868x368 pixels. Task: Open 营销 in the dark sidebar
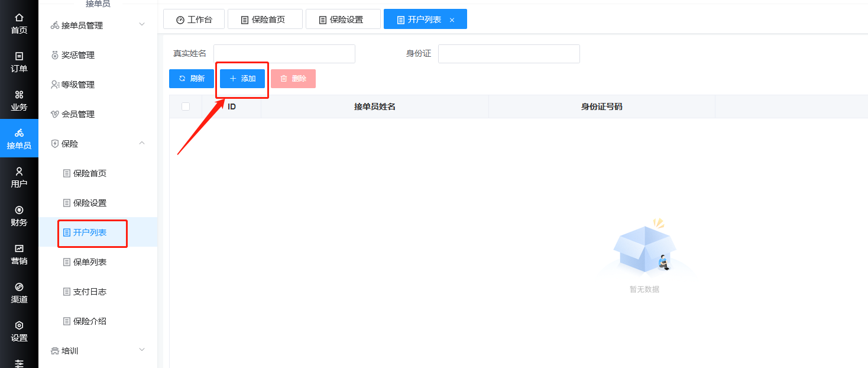19,254
